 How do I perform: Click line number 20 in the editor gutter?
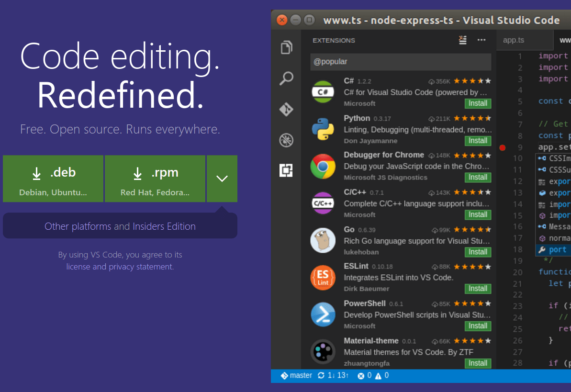517,272
